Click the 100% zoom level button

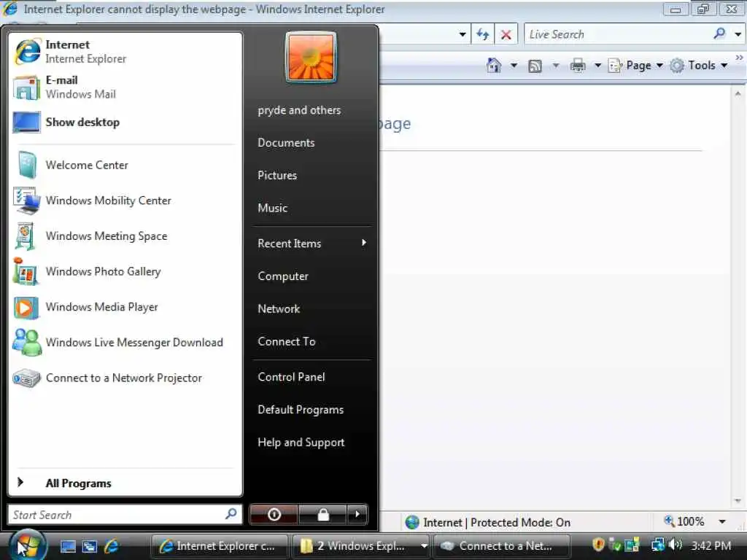[684, 521]
